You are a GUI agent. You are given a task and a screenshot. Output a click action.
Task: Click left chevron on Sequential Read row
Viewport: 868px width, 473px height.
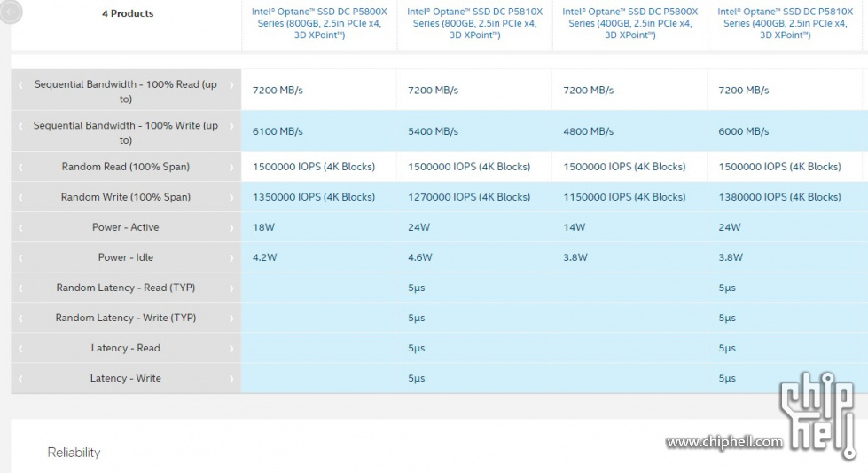[20, 84]
